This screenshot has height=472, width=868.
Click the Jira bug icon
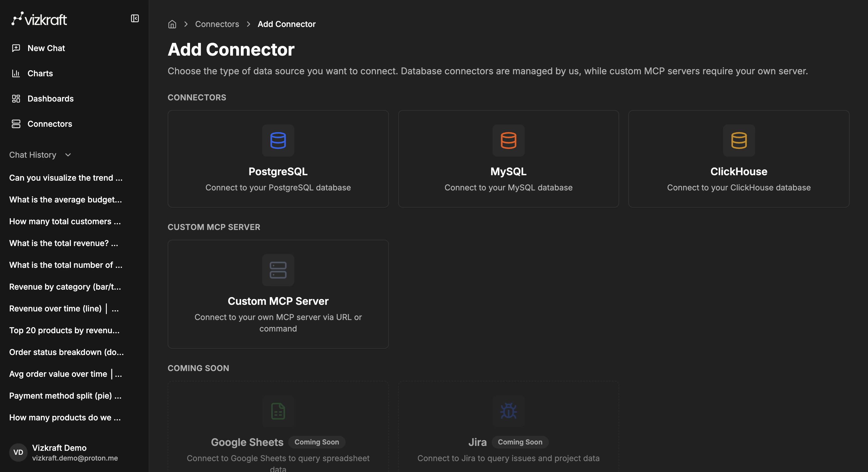(x=508, y=411)
